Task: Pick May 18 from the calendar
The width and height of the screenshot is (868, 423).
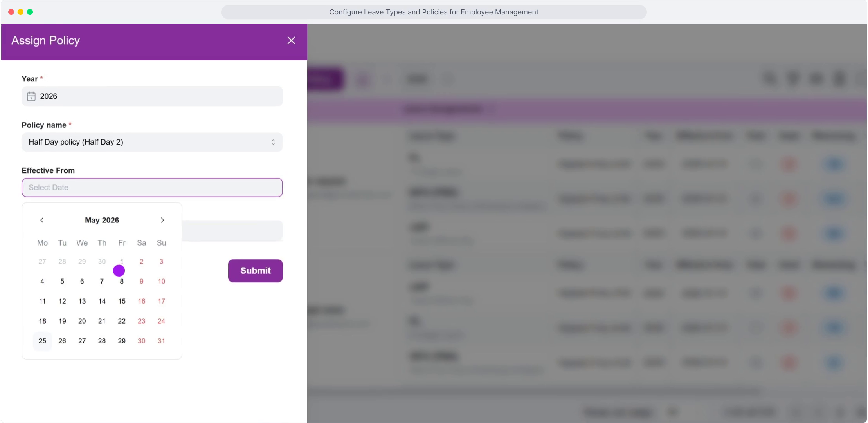Action: (x=42, y=321)
